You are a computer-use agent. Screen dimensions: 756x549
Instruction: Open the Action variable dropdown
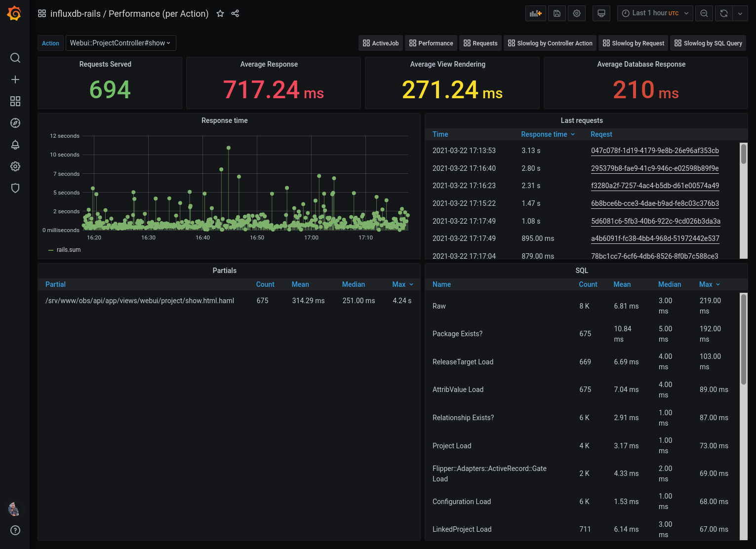(x=120, y=43)
